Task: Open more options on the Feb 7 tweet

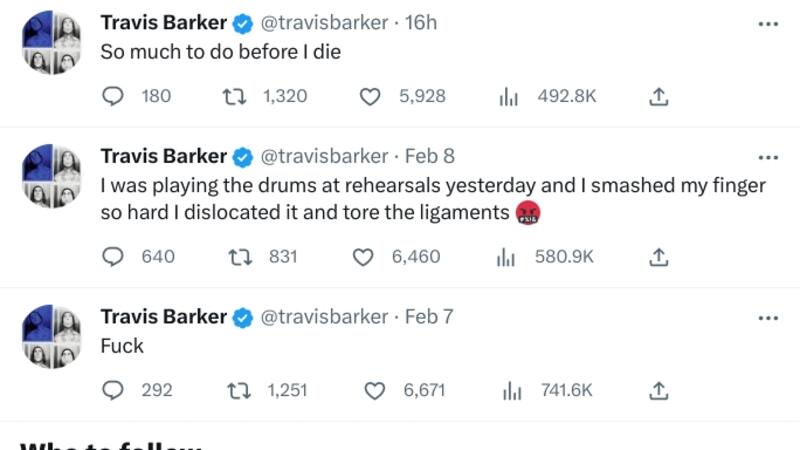Action: (767, 317)
